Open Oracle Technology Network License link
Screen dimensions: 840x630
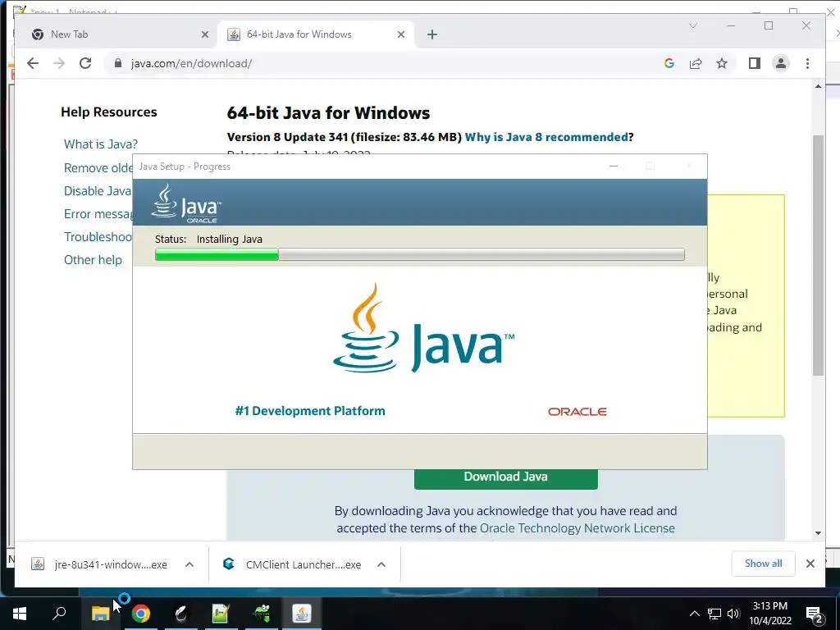tap(577, 528)
